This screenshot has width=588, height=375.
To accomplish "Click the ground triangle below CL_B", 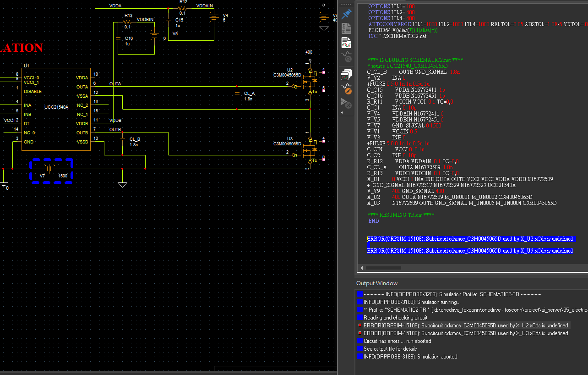I will (122, 184).
